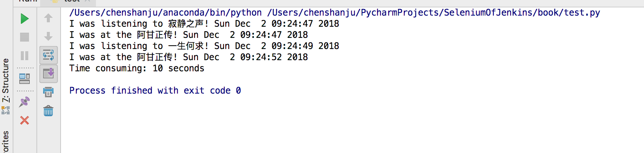Open the Structure tool window tab
The width and height of the screenshot is (644, 153).
pos(5,80)
